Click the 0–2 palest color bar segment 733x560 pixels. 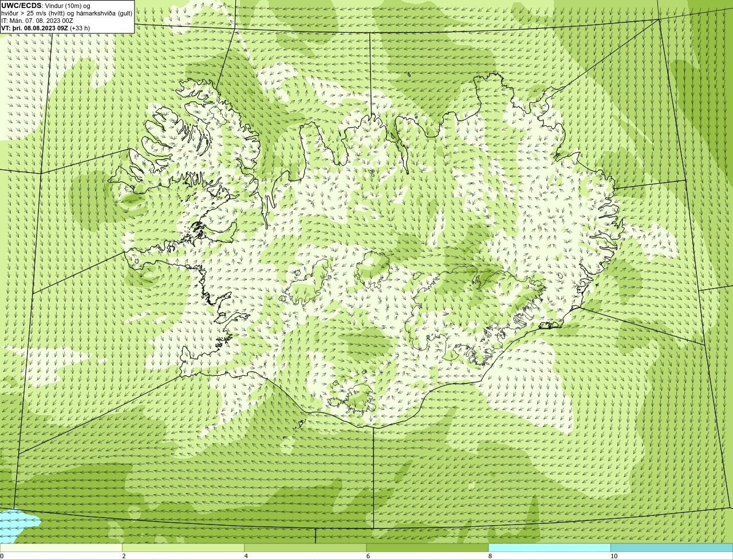pyautogui.click(x=61, y=548)
